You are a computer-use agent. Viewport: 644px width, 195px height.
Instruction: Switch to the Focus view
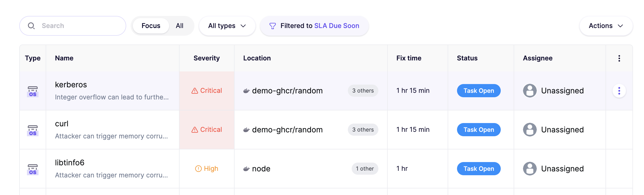click(151, 26)
